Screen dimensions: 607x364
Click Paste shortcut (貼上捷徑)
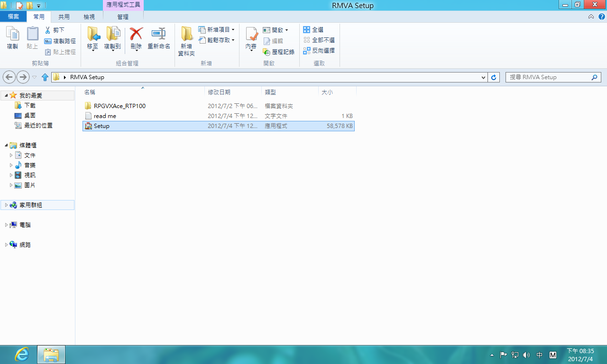pyautogui.click(x=60, y=52)
